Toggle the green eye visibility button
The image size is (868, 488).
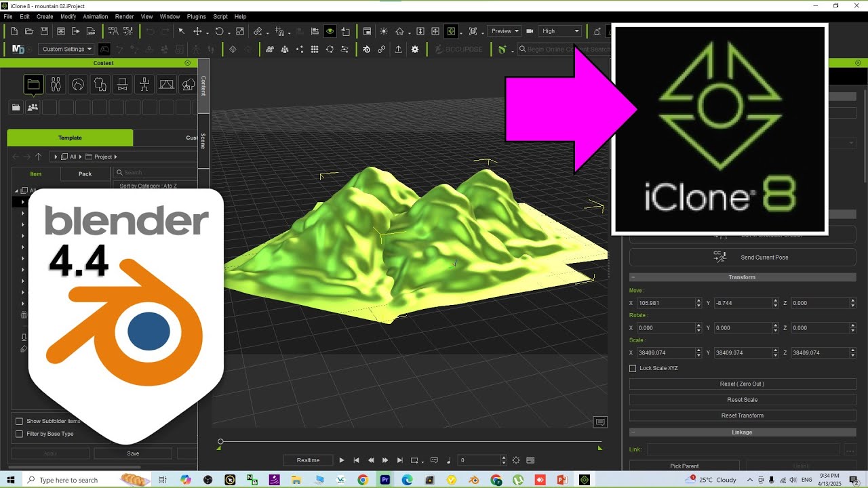click(x=330, y=31)
